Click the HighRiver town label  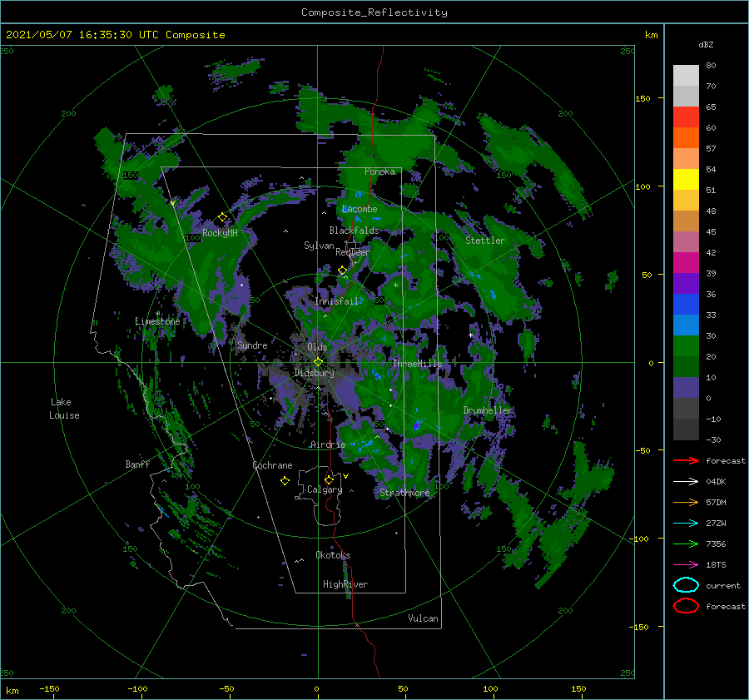coord(345,584)
